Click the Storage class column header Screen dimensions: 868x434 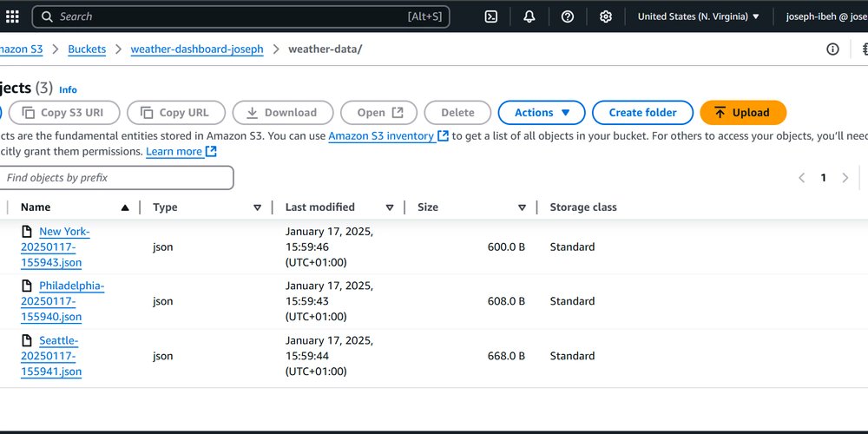point(583,207)
